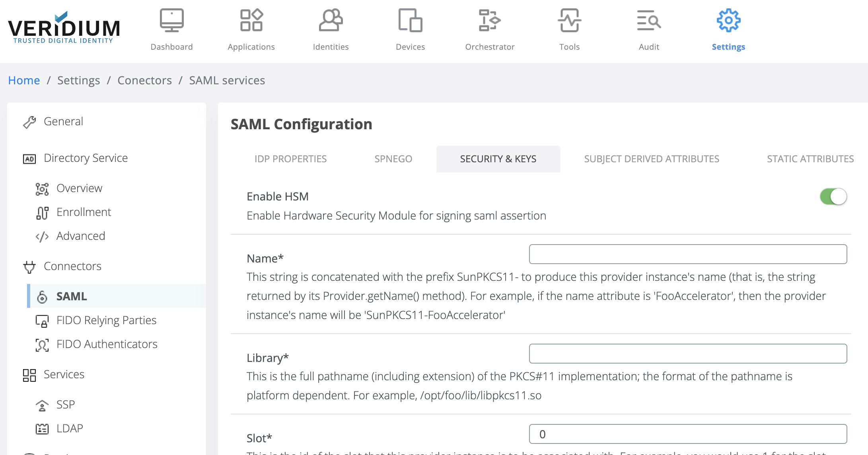Image resolution: width=868 pixels, height=455 pixels.
Task: Select the LDAP services item
Action: pyautogui.click(x=70, y=428)
